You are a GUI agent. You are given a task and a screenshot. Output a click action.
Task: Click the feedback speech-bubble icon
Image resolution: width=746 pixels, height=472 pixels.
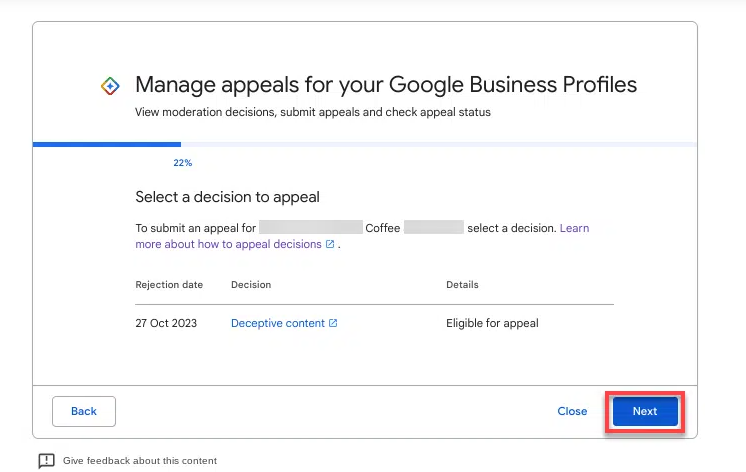tap(46, 461)
